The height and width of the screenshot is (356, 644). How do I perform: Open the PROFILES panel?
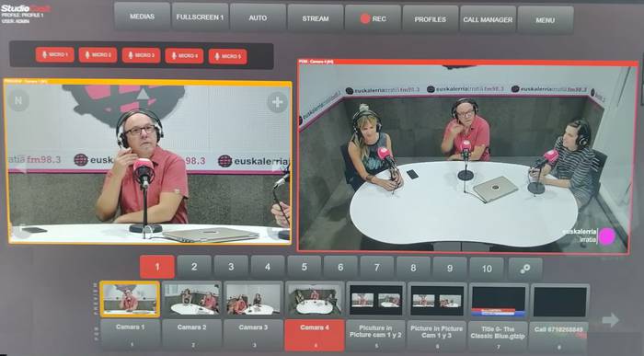click(x=430, y=19)
